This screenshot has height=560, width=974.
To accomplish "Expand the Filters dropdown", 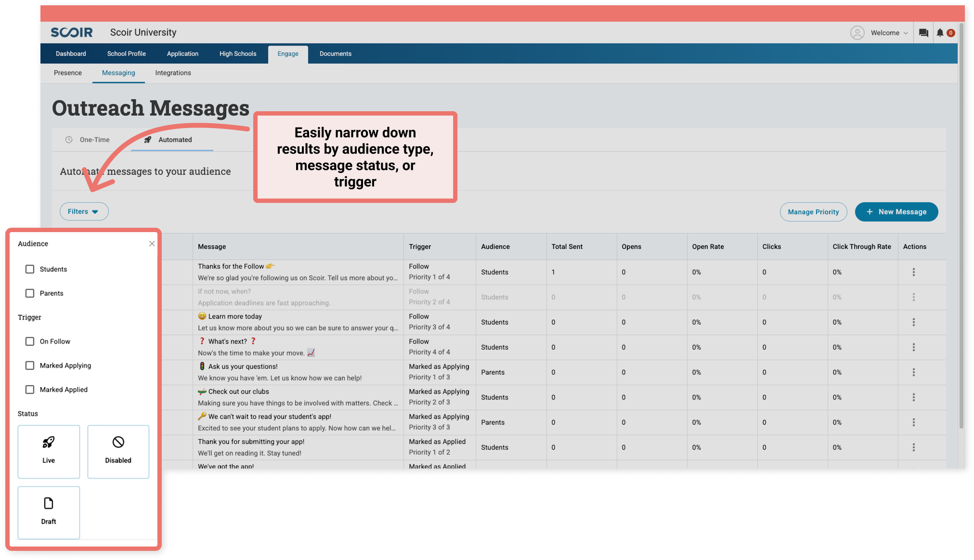I will [x=84, y=211].
